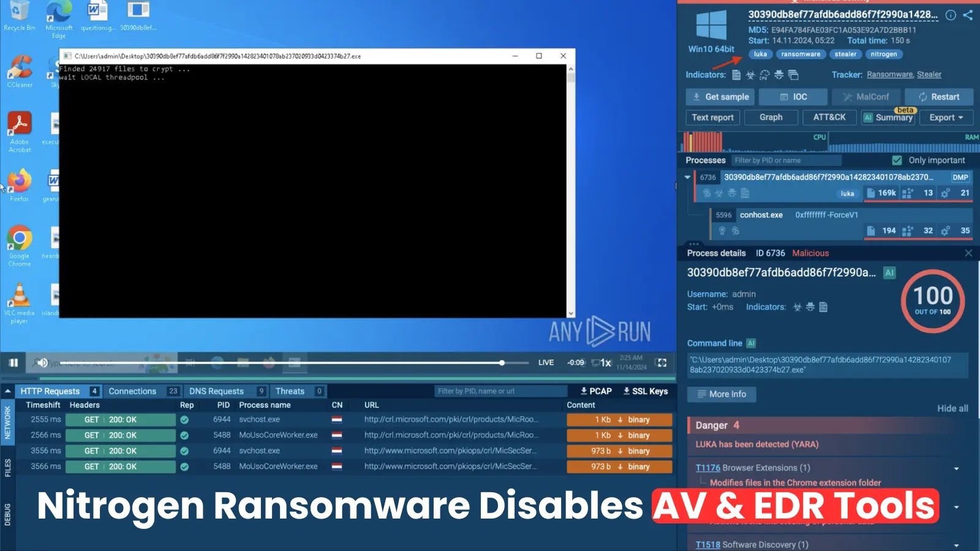Toggle the Only important checkbox
Screen dimensions: 980x551
[x=897, y=160]
